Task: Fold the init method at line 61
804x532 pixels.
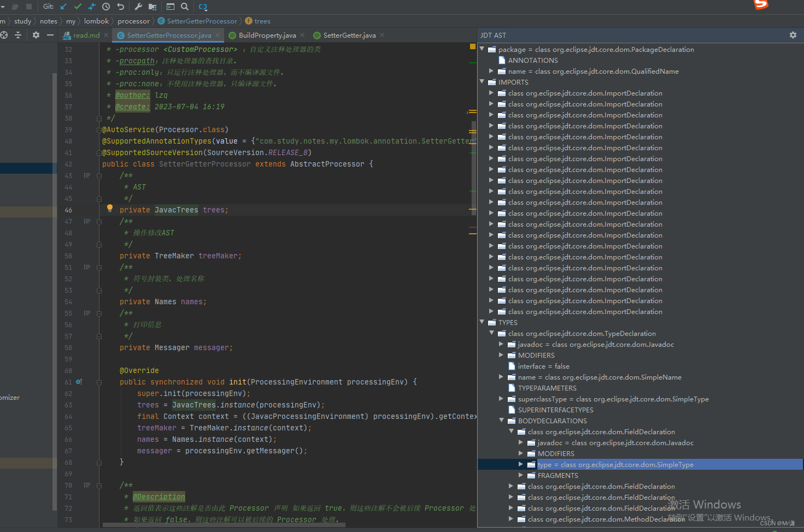Action: (x=99, y=382)
